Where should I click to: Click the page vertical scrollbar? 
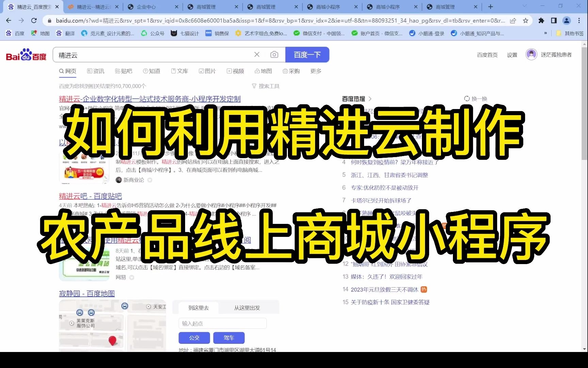585,104
